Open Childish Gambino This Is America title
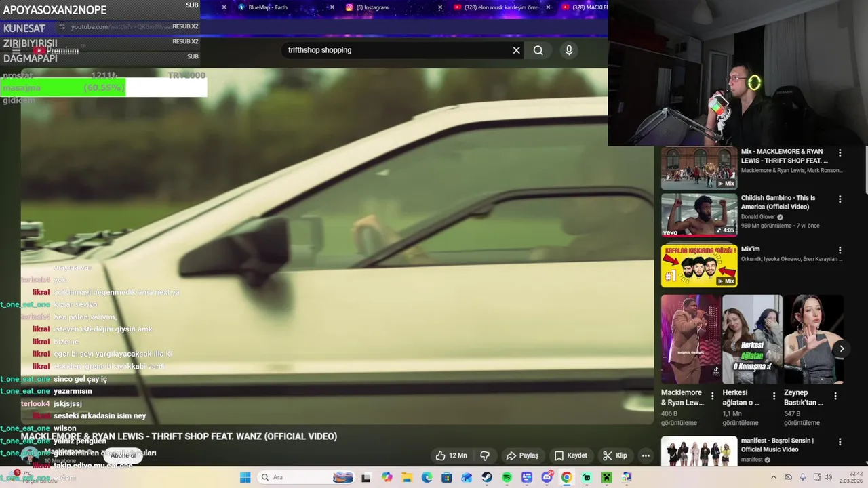Screen dimensions: 868x488 click(x=778, y=202)
